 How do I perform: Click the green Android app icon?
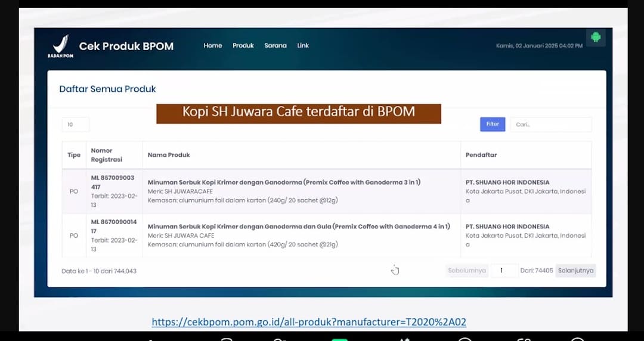coord(595,37)
